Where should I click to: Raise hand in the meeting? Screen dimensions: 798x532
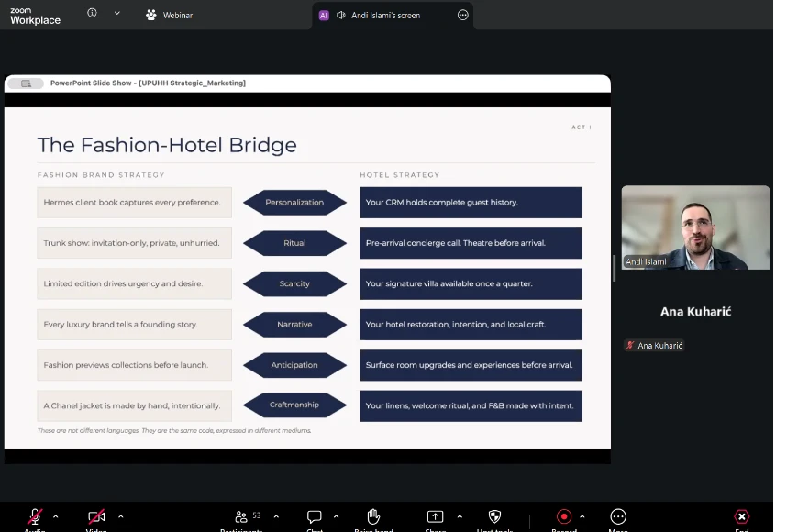[373, 517]
